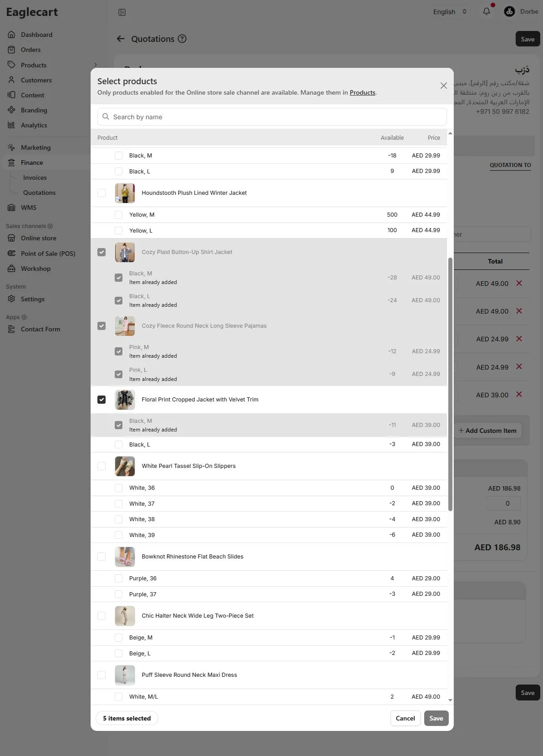Open the Branding sidebar icon
The height and width of the screenshot is (756, 543).
[x=11, y=110]
